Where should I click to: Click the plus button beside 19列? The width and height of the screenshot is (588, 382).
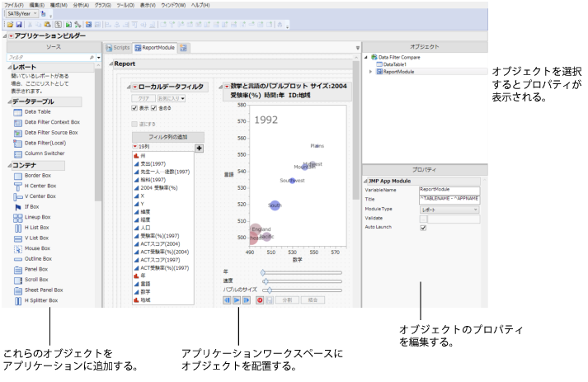[199, 147]
